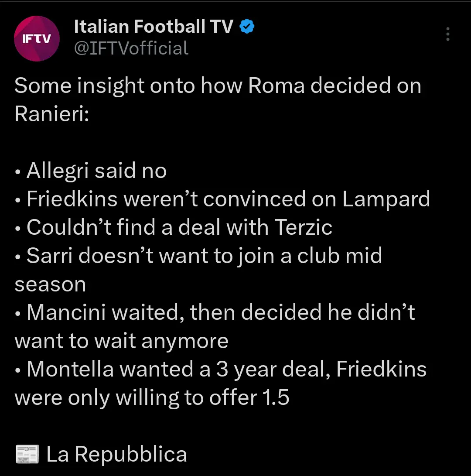Screen dimensions: 471x476
Task: Click the word Roma in the first line
Action: (x=276, y=86)
